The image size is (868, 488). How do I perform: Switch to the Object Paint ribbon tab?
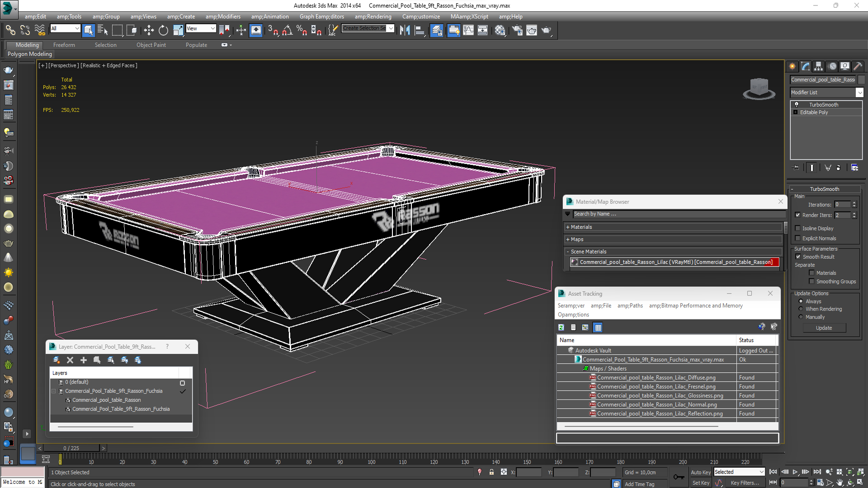click(151, 45)
